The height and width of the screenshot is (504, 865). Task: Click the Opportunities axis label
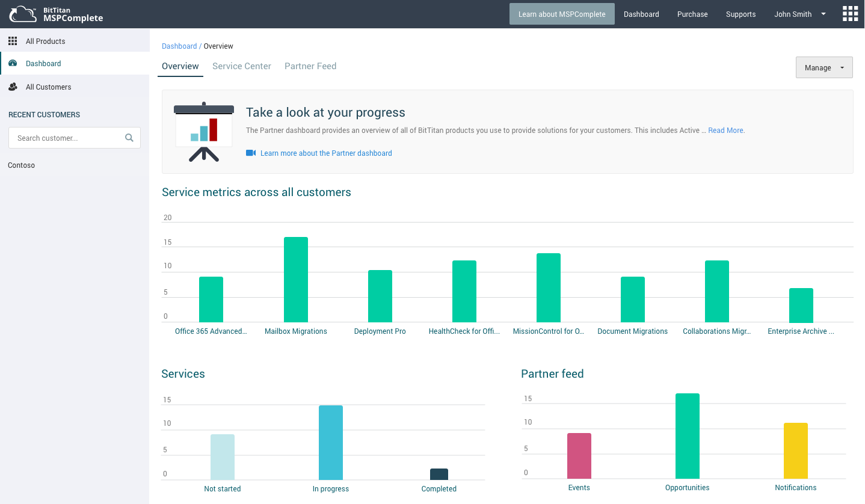pyautogui.click(x=688, y=487)
